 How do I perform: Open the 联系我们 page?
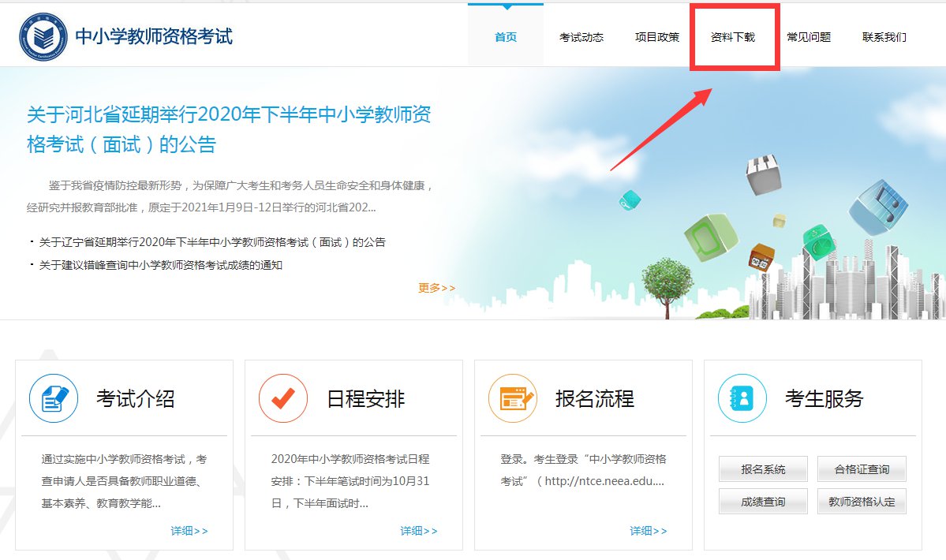click(884, 37)
